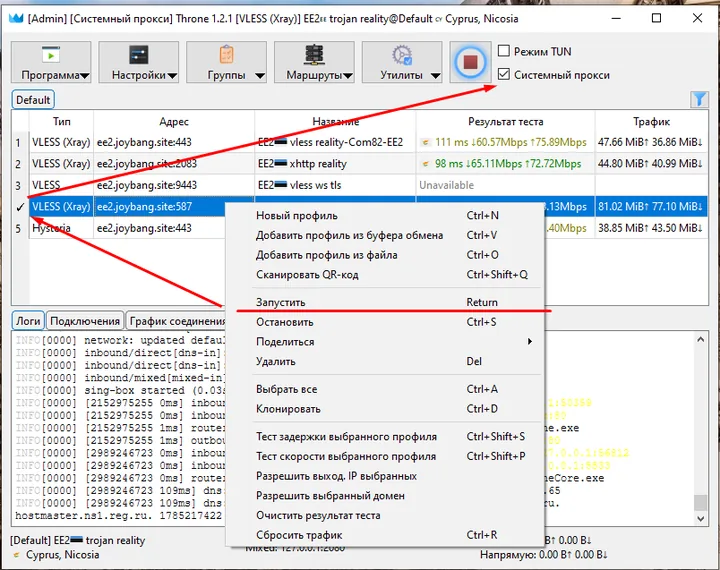Screen dimensions: 720x570
Task: Click the Программа play-window icon
Action: (51, 54)
